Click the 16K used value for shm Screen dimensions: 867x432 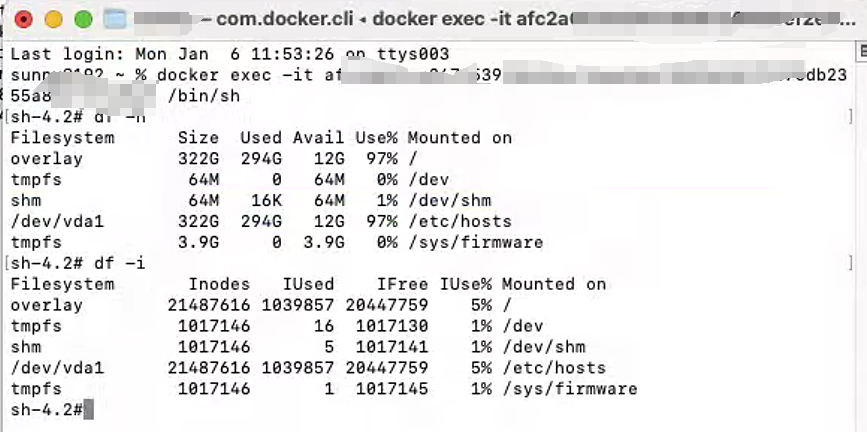pos(267,200)
